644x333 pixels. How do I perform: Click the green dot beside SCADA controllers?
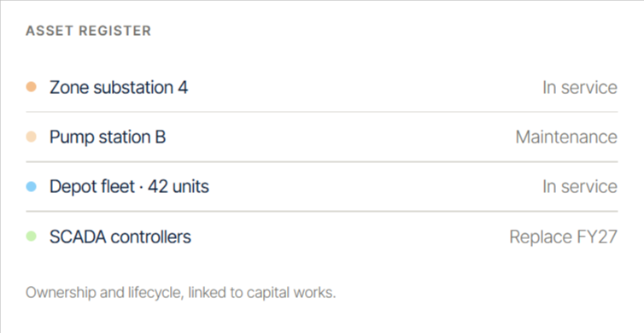(x=32, y=237)
